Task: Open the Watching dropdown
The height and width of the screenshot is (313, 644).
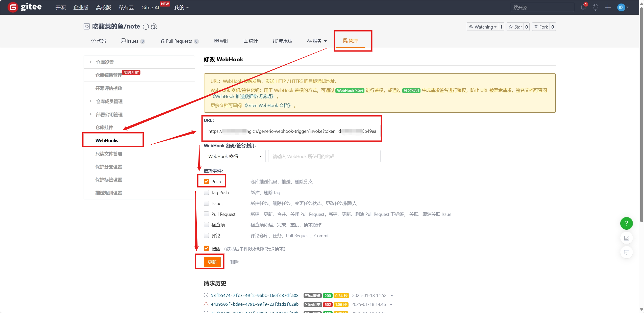Action: [483, 27]
